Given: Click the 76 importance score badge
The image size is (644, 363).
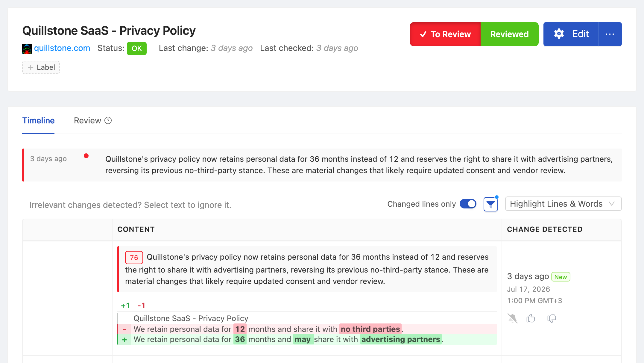Looking at the screenshot, I should click(x=134, y=258).
